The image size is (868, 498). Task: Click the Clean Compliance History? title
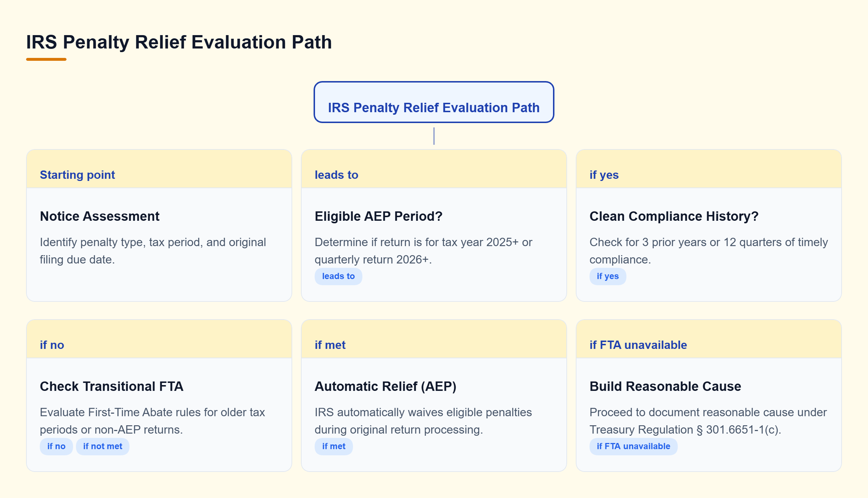[674, 216]
